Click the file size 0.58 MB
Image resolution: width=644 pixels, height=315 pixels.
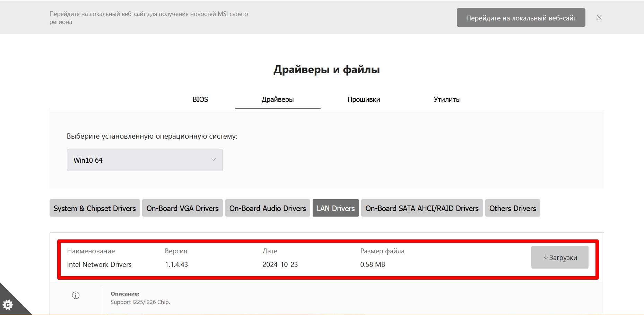373,264
